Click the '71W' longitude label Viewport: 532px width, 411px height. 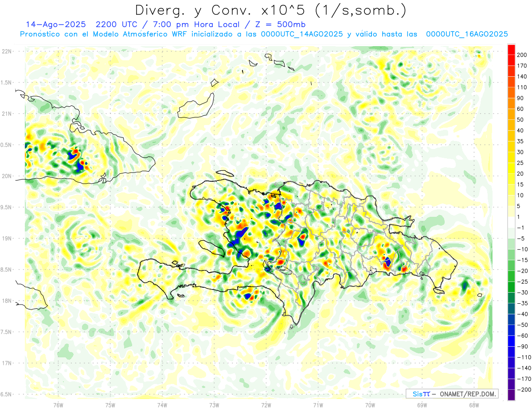pyautogui.click(x=318, y=404)
